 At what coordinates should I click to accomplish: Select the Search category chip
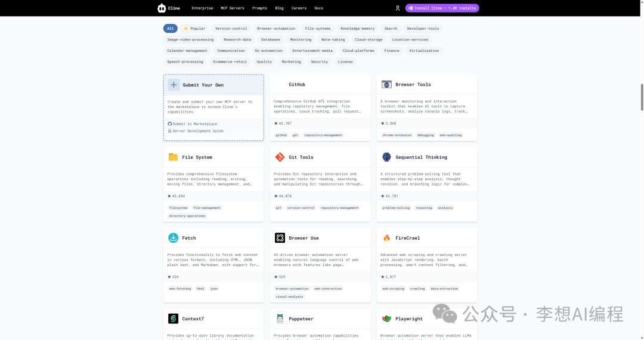coord(391,29)
